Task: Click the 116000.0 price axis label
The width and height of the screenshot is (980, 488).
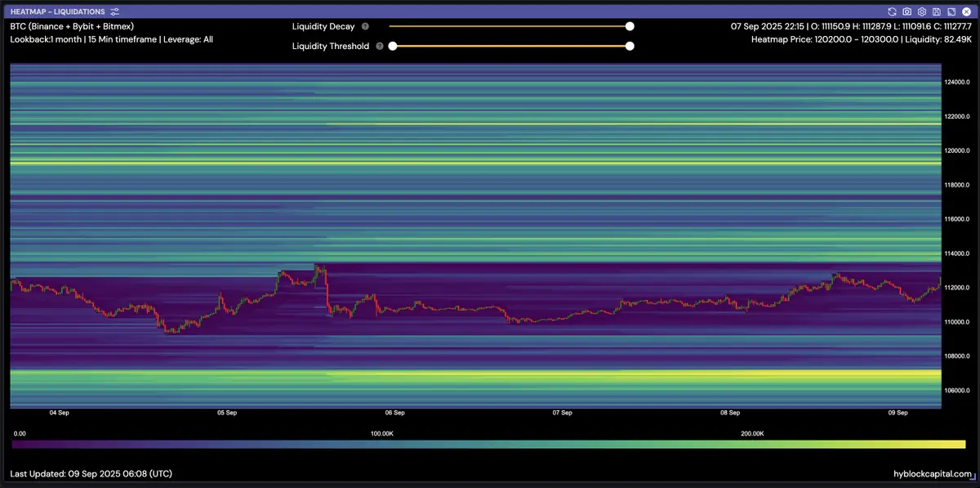Action: (957, 219)
